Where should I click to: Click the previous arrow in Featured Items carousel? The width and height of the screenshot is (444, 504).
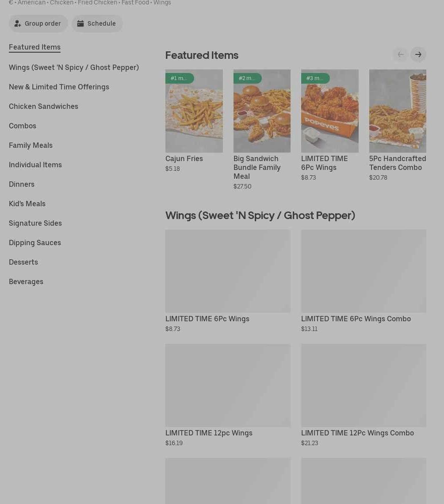tap(400, 54)
